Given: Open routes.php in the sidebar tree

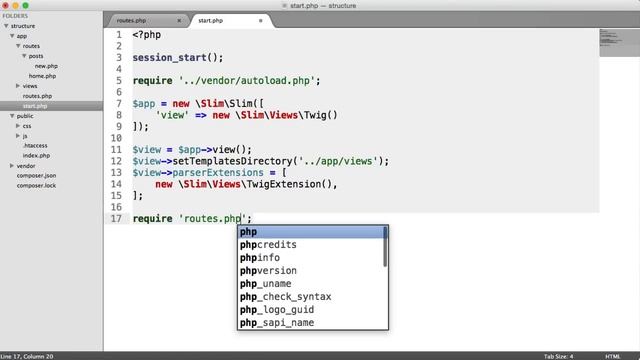Looking at the screenshot, I should (x=37, y=96).
